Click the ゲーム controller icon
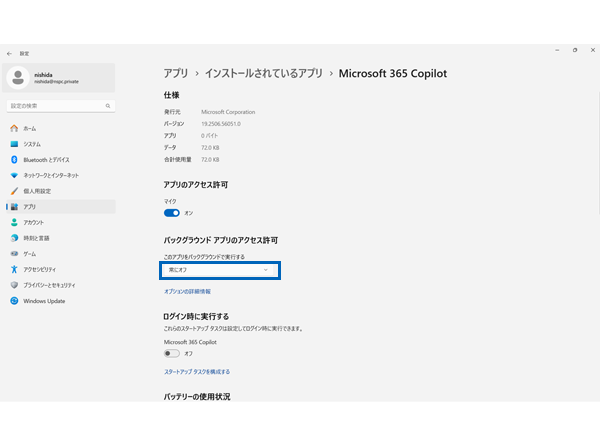Screen dimensions: 600x445 (14, 254)
